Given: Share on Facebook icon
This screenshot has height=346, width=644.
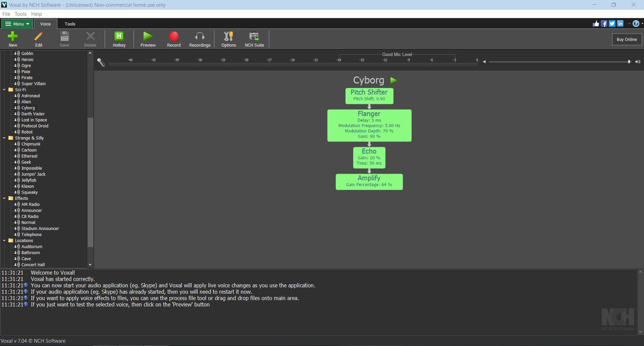Looking at the screenshot, I should click(x=604, y=23).
